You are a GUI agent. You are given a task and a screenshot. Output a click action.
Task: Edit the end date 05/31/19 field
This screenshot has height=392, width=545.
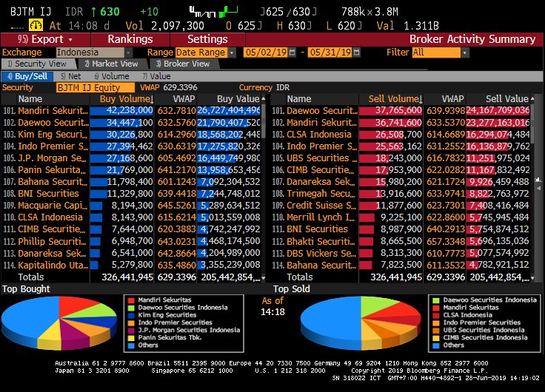click(x=330, y=53)
